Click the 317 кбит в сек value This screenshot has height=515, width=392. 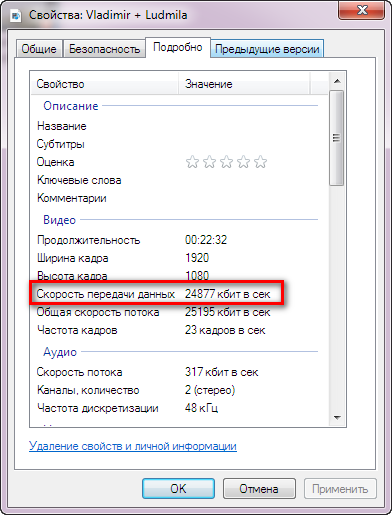tap(222, 372)
